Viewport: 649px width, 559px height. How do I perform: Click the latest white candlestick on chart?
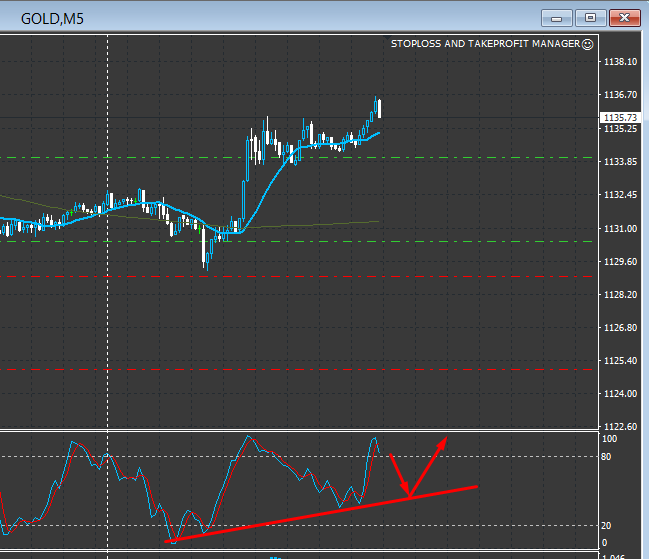380,109
